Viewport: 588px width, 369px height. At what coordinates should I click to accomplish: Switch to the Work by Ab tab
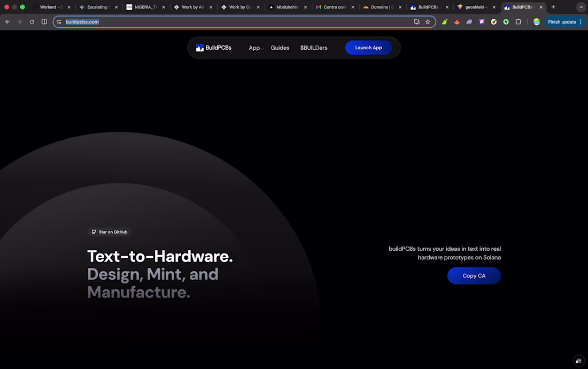(x=193, y=7)
